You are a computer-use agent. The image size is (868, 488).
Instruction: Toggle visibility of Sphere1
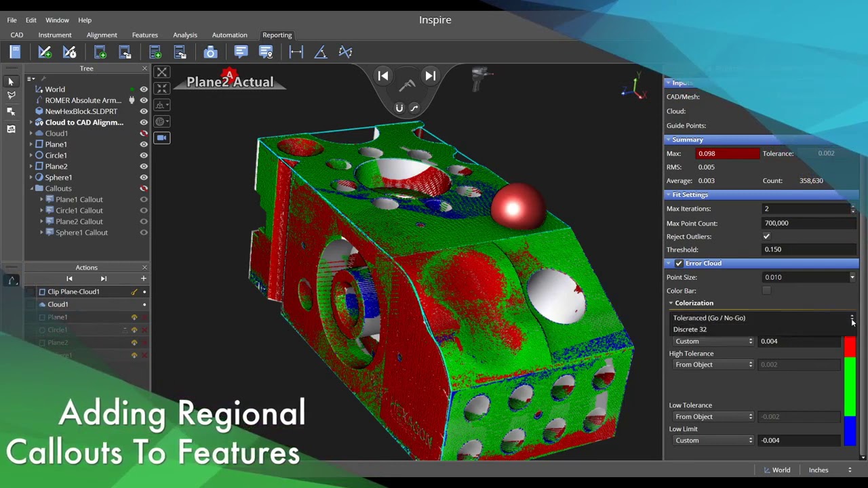(144, 178)
